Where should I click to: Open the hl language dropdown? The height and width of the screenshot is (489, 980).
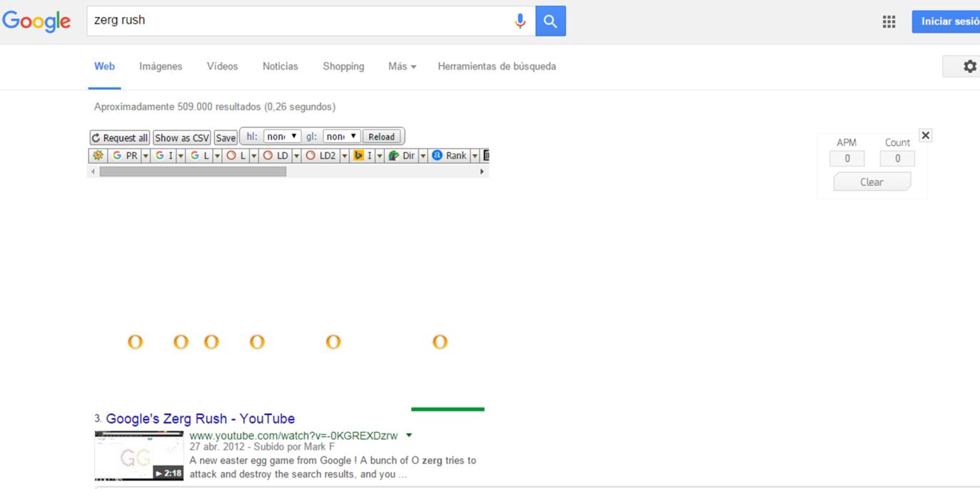point(282,136)
